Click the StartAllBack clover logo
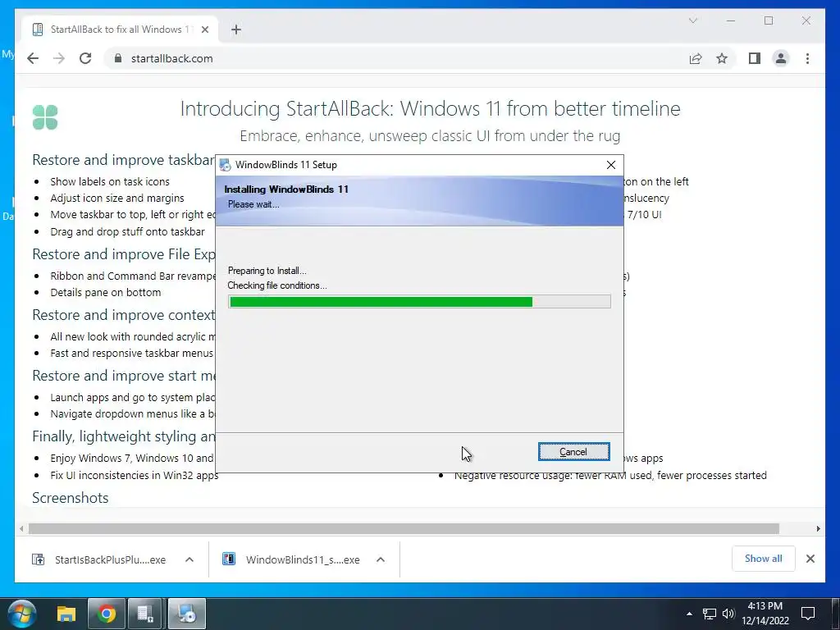This screenshot has width=840, height=630. click(45, 116)
